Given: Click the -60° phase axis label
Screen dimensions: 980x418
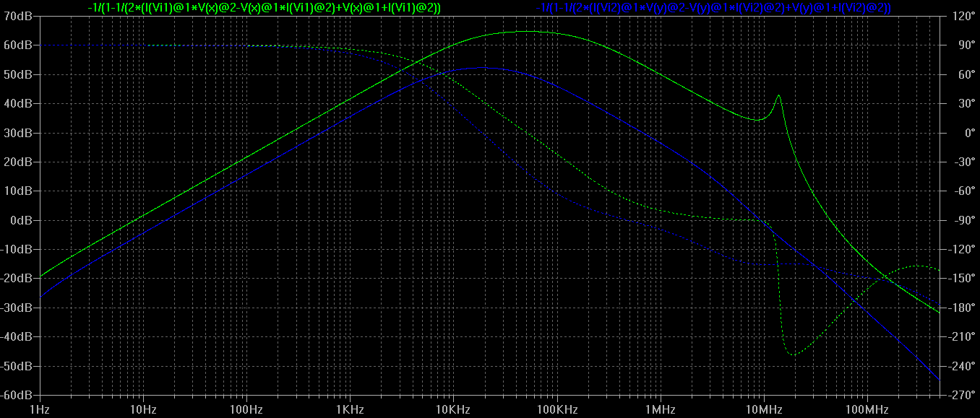Looking at the screenshot, I should tap(965, 191).
